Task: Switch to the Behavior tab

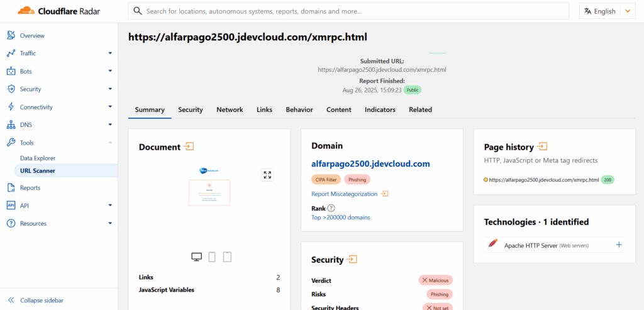Action: click(x=299, y=109)
